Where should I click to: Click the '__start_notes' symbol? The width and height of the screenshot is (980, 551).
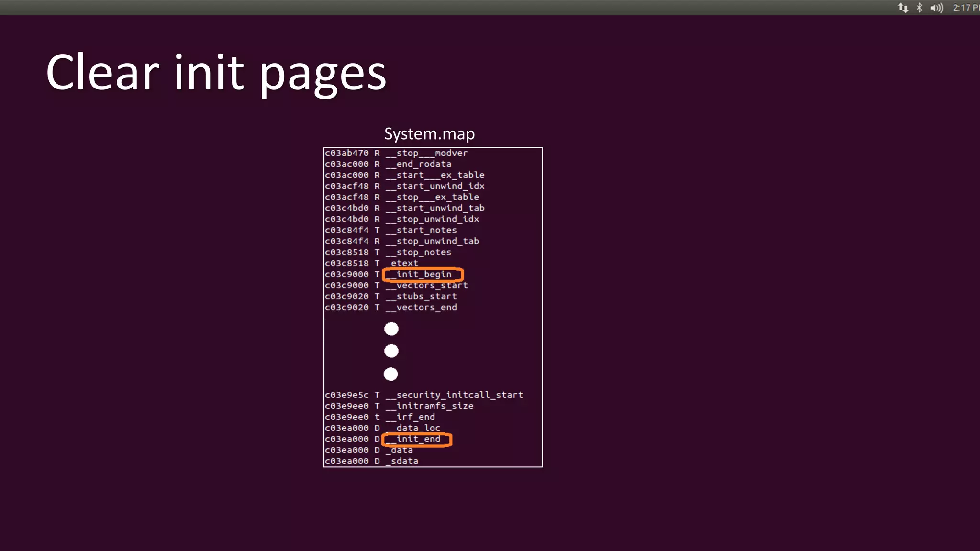point(421,230)
